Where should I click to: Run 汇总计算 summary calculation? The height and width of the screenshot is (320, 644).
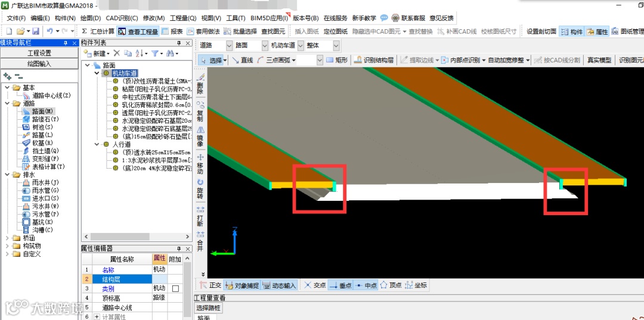[98, 31]
